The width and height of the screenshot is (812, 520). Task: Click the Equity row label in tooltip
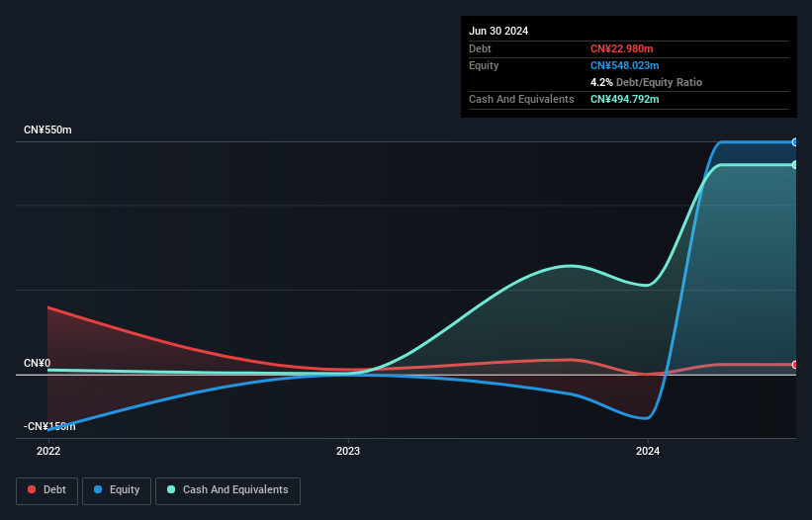click(484, 65)
